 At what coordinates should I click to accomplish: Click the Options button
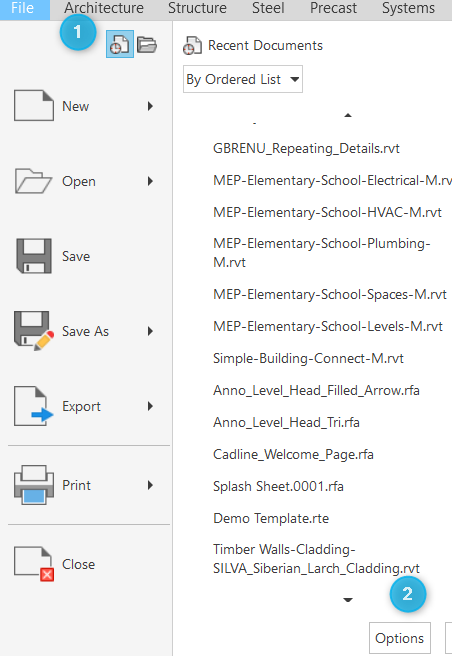(400, 638)
